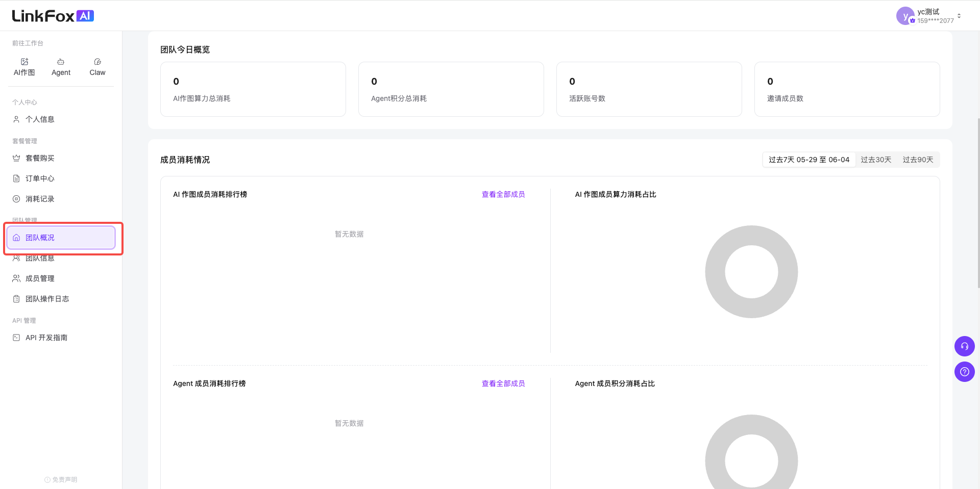This screenshot has height=489, width=980.
Task: Open customer service headset button
Action: click(x=964, y=346)
